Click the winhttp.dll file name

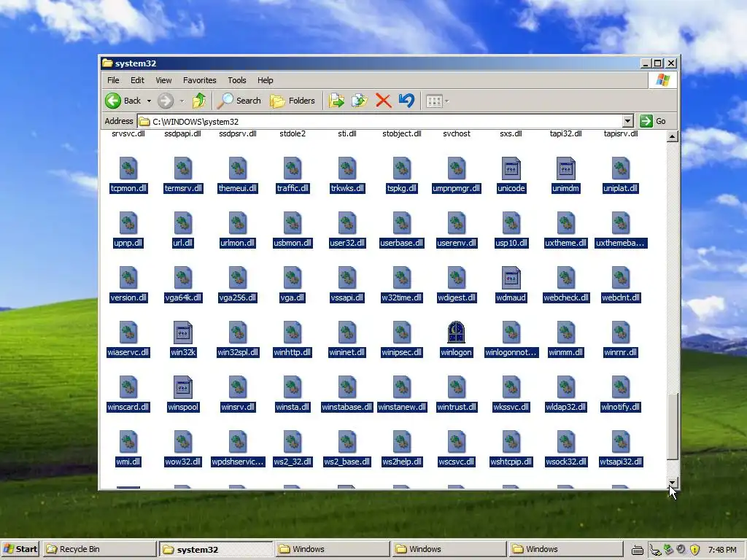[293, 352]
